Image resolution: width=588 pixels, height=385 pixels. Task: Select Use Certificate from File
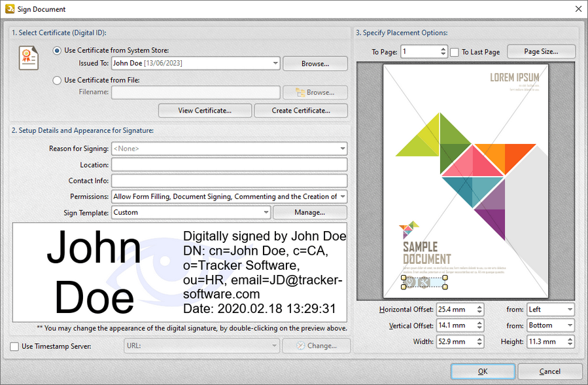56,80
